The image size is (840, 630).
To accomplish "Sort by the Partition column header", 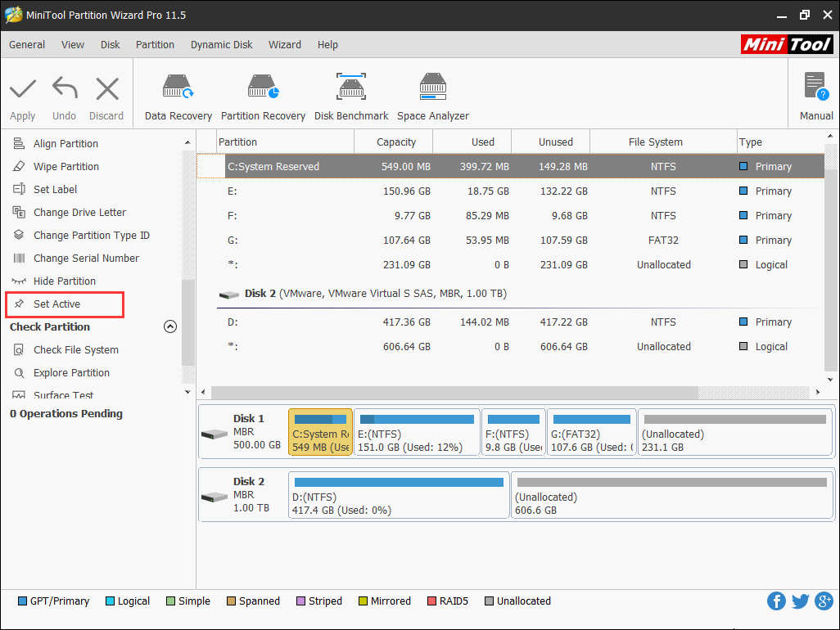I will pos(286,142).
